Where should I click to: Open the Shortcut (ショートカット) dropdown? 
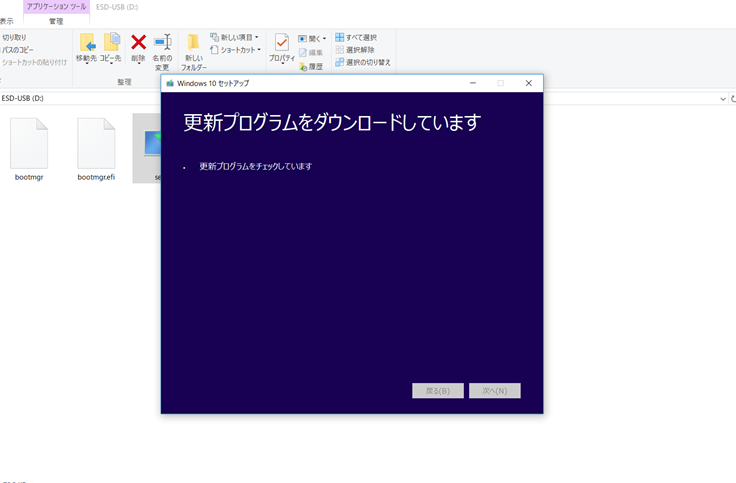coord(235,50)
